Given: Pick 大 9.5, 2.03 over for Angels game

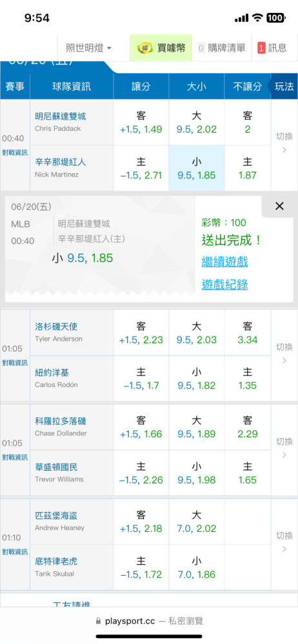Looking at the screenshot, I should pyautogui.click(x=197, y=333).
